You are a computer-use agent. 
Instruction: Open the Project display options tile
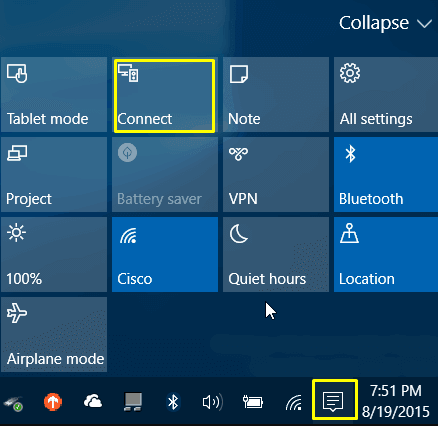[54, 174]
